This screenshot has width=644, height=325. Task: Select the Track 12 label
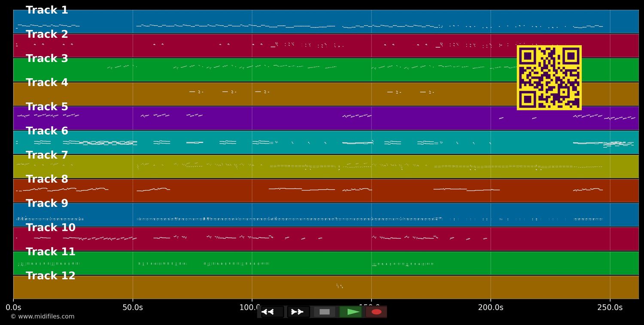click(51, 276)
